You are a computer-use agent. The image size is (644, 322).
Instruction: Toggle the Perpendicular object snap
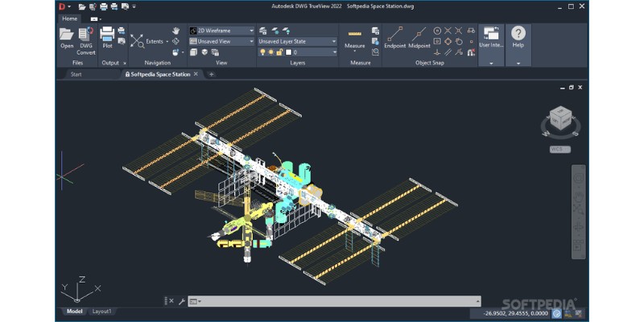pos(437,52)
